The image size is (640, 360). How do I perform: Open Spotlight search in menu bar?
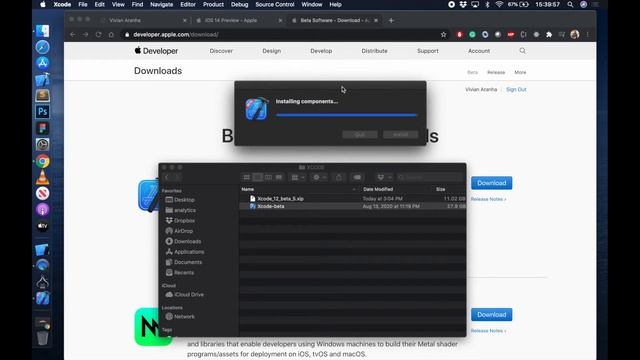point(570,4)
